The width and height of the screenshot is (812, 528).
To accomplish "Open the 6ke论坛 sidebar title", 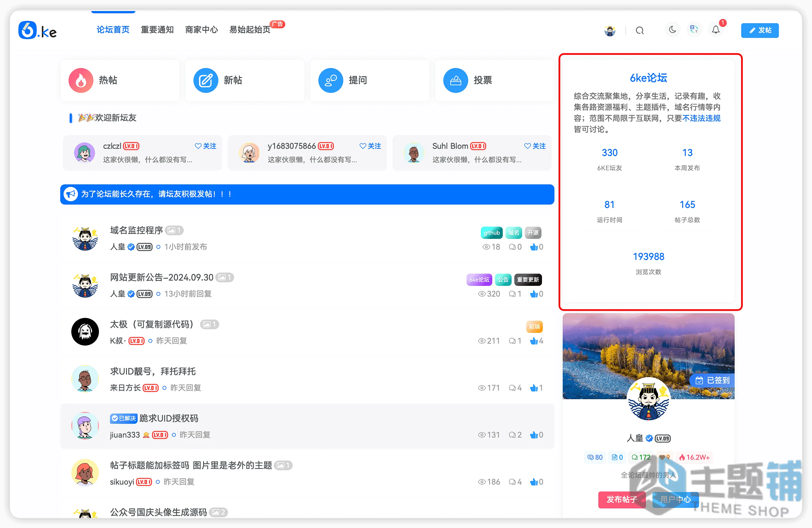I will click(x=648, y=78).
